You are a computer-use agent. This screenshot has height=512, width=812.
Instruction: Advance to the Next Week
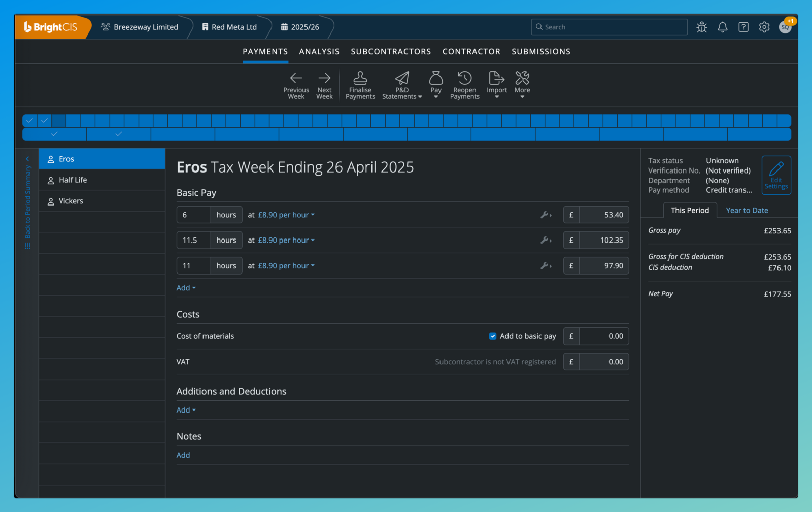tap(324, 85)
